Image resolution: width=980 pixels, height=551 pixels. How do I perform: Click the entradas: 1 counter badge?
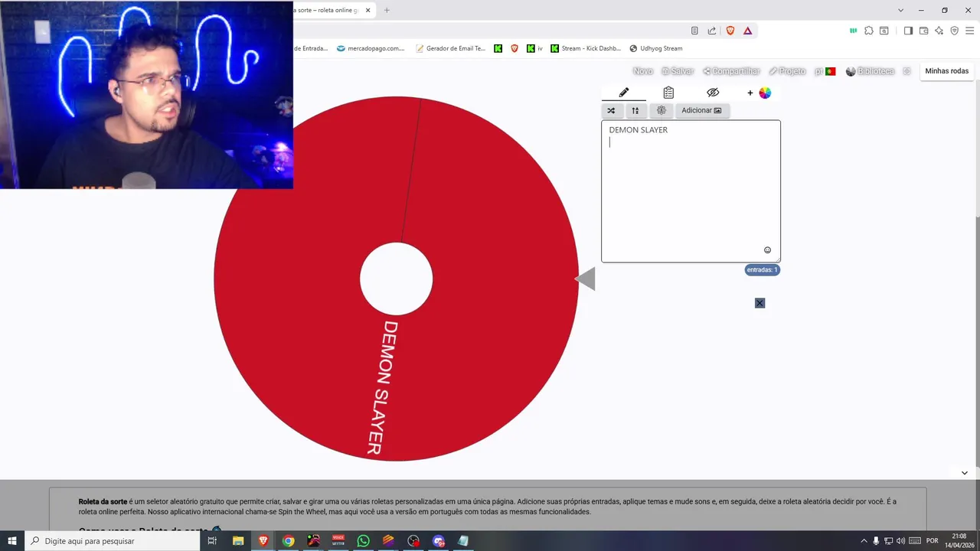point(762,269)
